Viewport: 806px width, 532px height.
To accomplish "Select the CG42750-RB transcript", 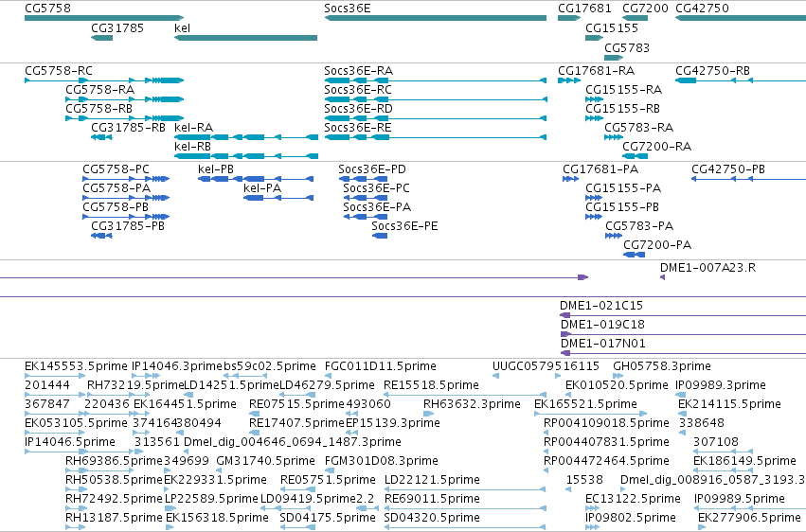I will point(741,80).
